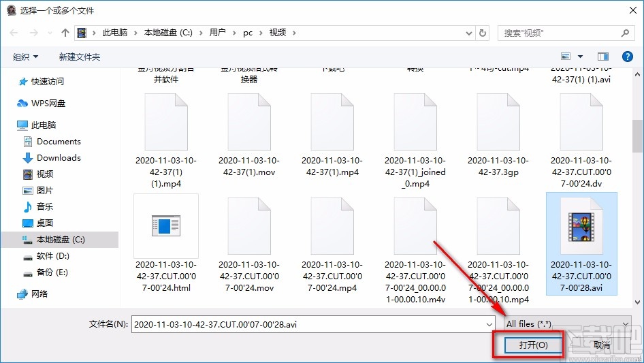Click the file list scroll up arrow
The image size is (644, 363).
point(637,75)
